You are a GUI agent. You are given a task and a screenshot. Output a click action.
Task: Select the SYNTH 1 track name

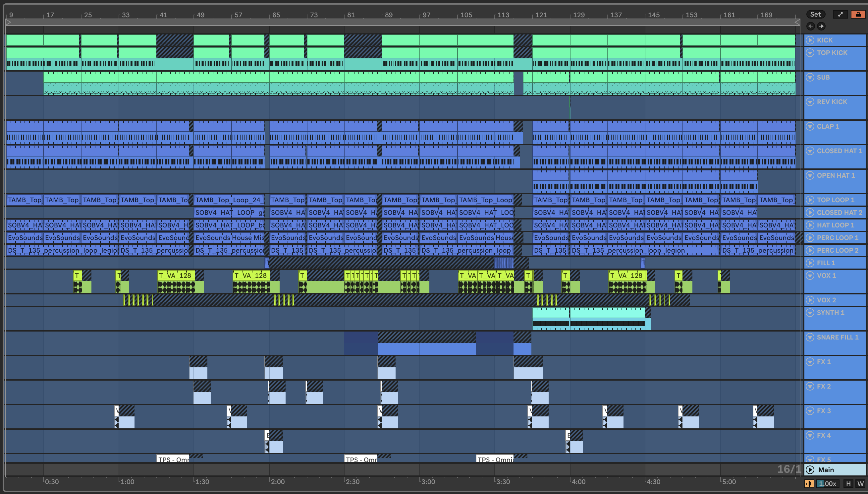(x=830, y=313)
